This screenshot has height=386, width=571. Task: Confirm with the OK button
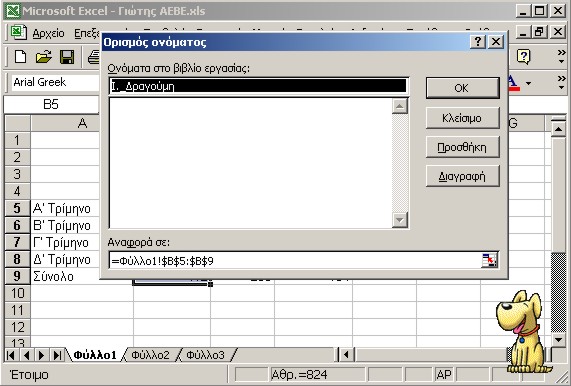click(462, 88)
